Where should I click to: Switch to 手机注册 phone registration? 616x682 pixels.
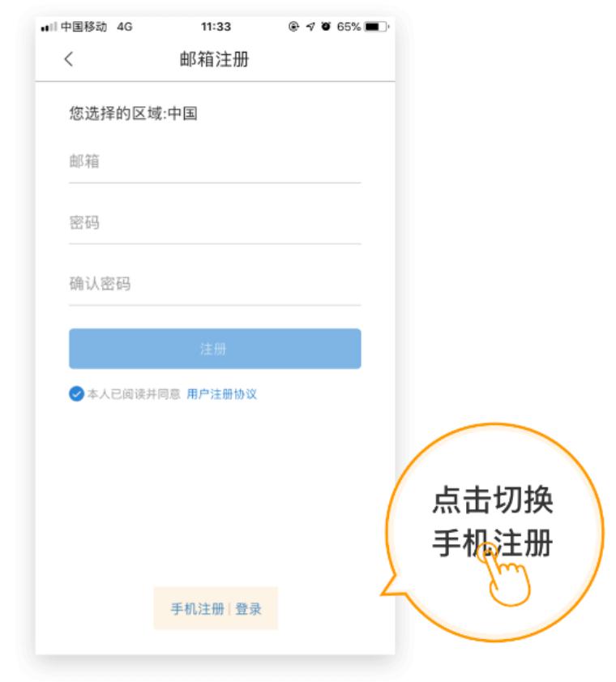[198, 609]
